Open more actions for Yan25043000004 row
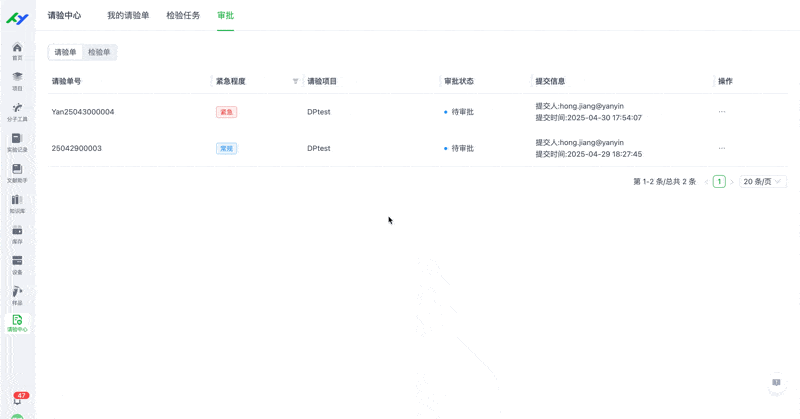This screenshot has height=419, width=800. pos(722,112)
